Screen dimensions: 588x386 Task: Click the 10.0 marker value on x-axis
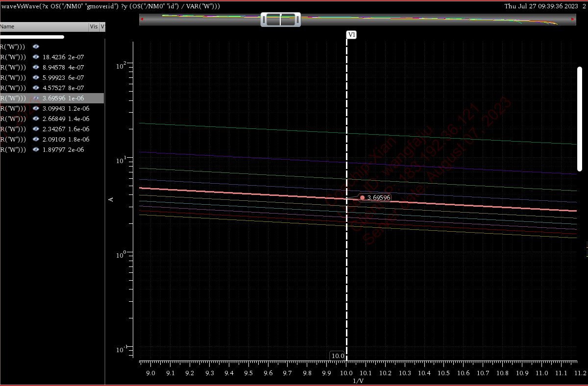337,356
